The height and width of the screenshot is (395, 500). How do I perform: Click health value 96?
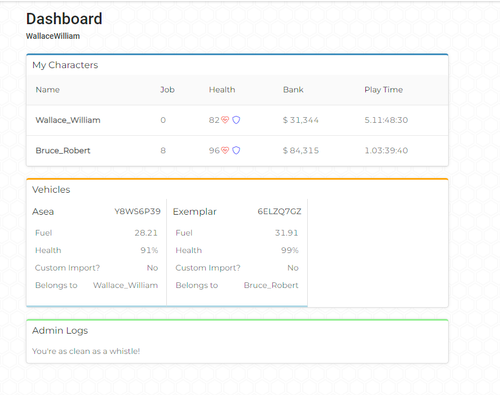214,151
